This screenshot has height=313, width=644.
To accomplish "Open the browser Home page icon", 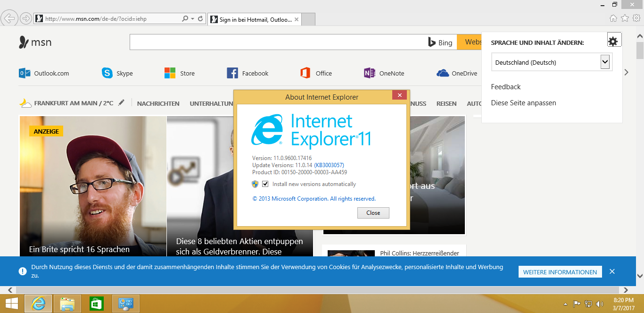I will tap(613, 18).
